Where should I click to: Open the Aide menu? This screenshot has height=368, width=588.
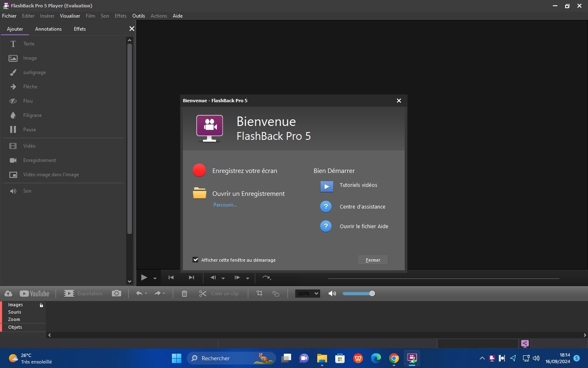coord(178,16)
